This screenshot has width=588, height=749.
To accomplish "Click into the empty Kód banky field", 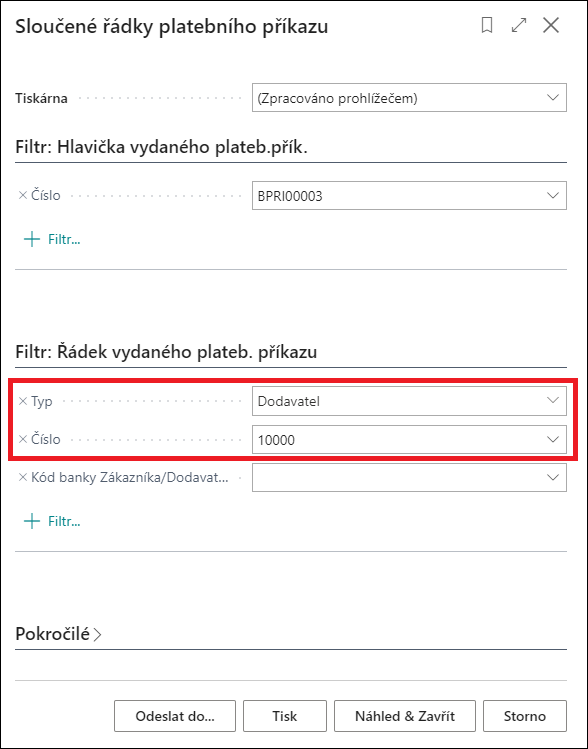I will click(396, 477).
